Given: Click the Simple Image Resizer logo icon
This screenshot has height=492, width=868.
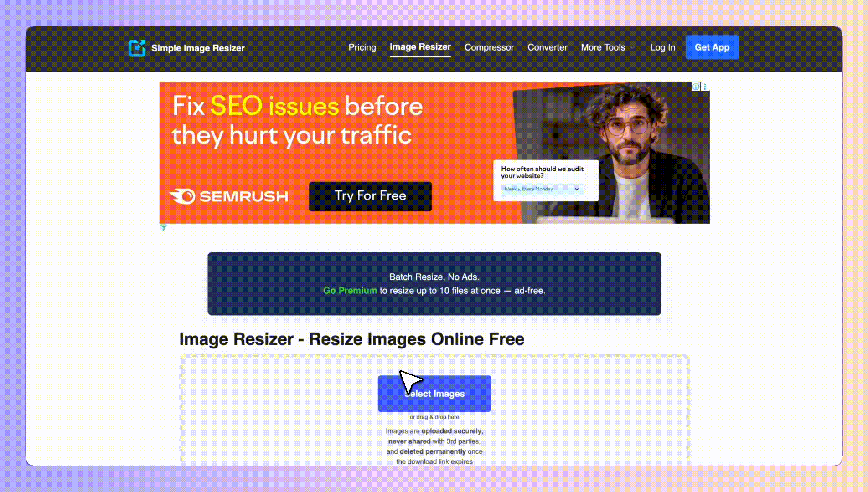Looking at the screenshot, I should point(137,48).
